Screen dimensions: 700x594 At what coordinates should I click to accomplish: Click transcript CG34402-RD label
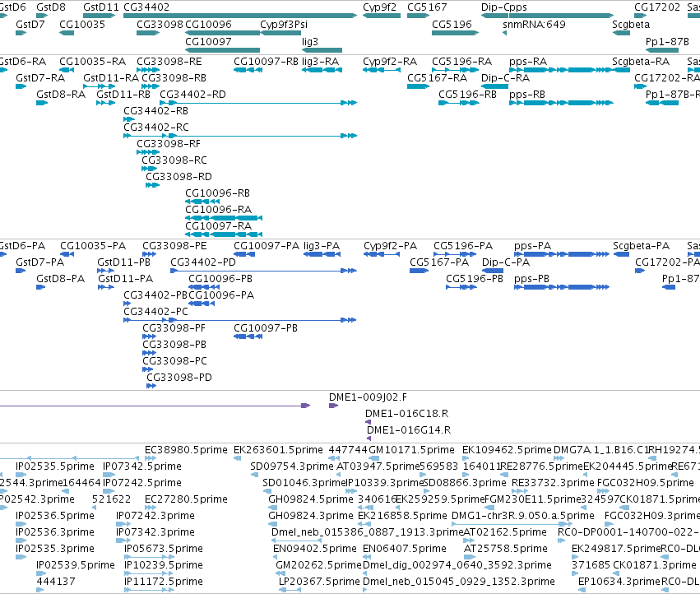pos(192,95)
